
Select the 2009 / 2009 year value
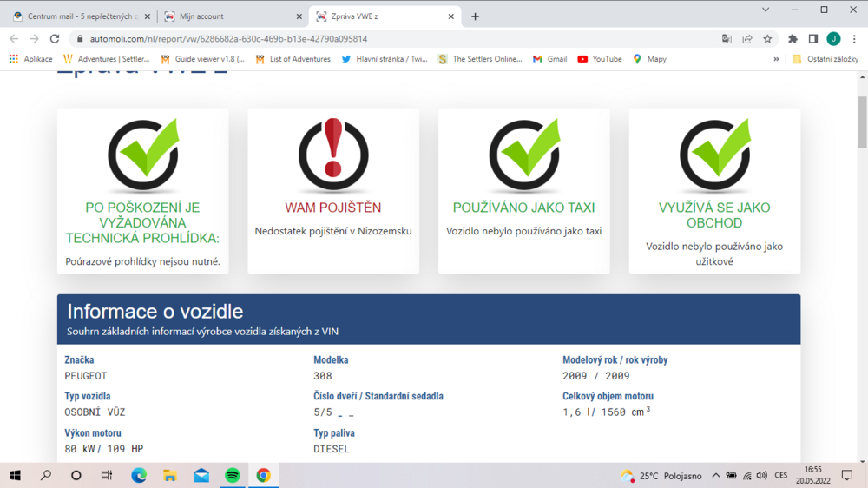596,376
